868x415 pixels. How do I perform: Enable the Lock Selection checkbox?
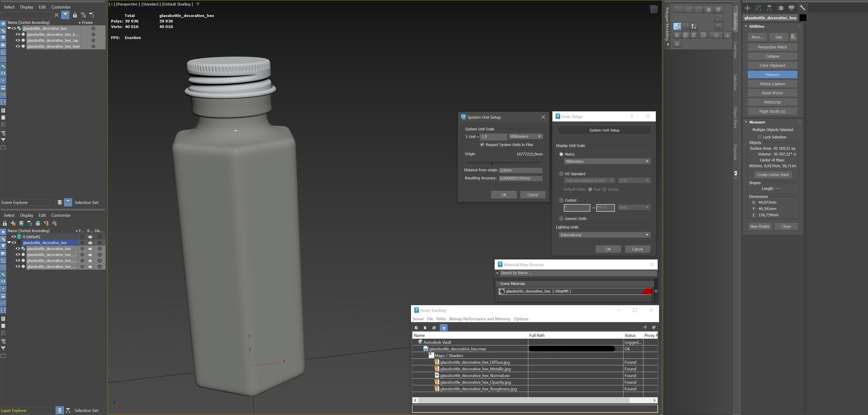[759, 137]
